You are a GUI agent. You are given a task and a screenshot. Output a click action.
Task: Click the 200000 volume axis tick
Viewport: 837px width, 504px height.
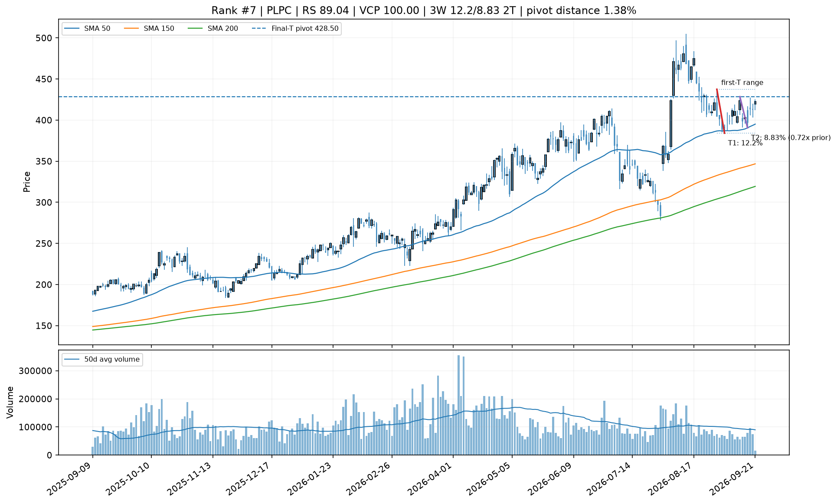pos(36,399)
